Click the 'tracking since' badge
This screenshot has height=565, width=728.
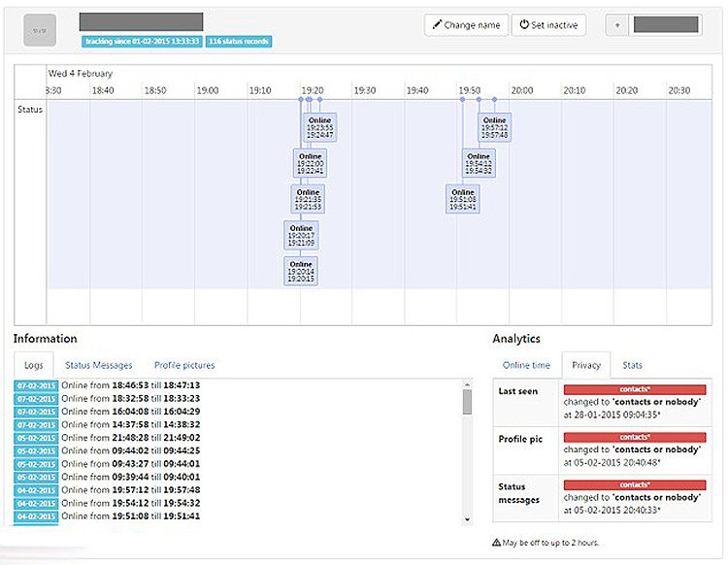pyautogui.click(x=142, y=42)
